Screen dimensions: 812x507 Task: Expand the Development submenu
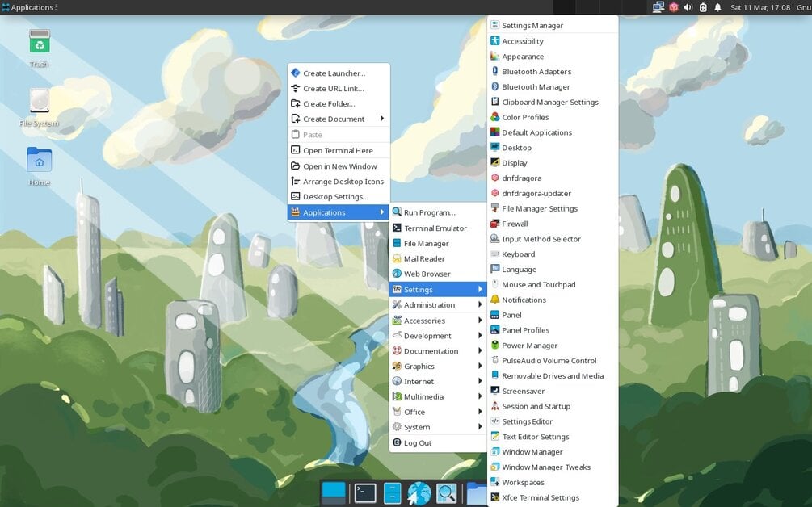click(x=438, y=336)
